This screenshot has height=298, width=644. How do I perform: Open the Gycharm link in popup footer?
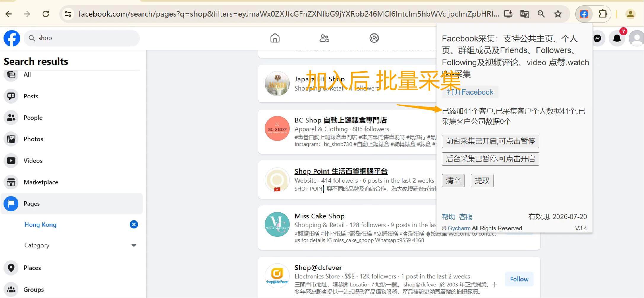pos(459,228)
